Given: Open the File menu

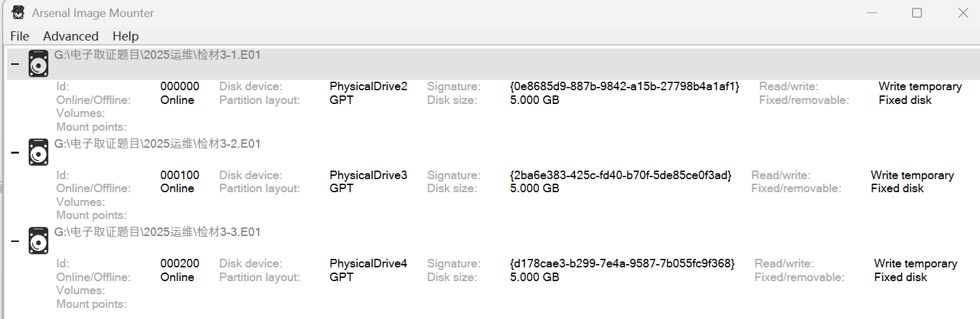Looking at the screenshot, I should tap(20, 36).
